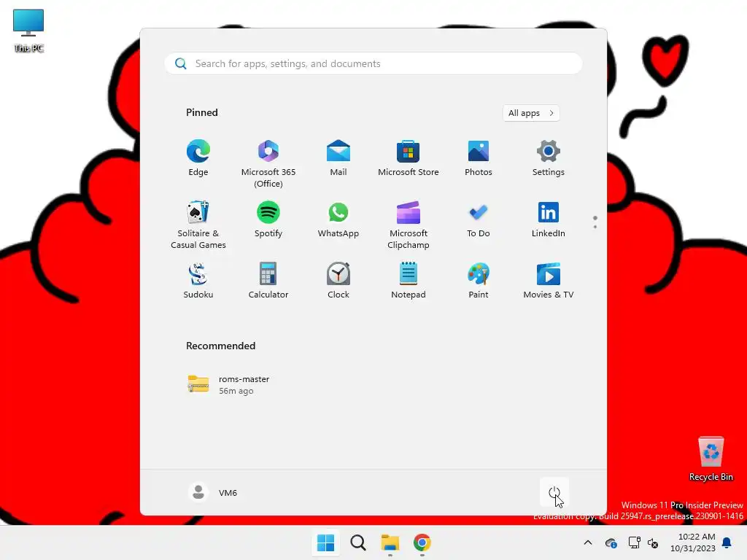Launch Spotify
The image size is (747, 560).
click(x=268, y=219)
